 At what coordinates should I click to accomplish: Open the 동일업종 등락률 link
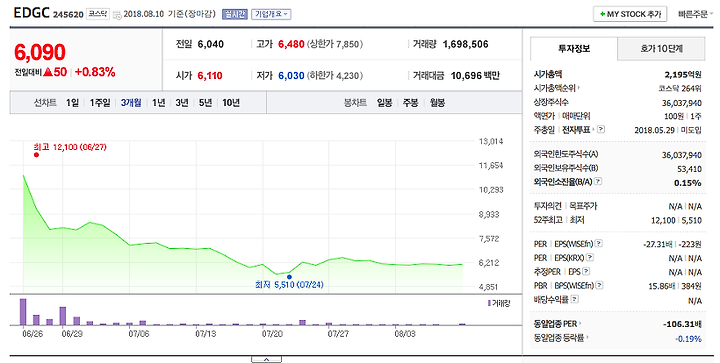click(561, 338)
